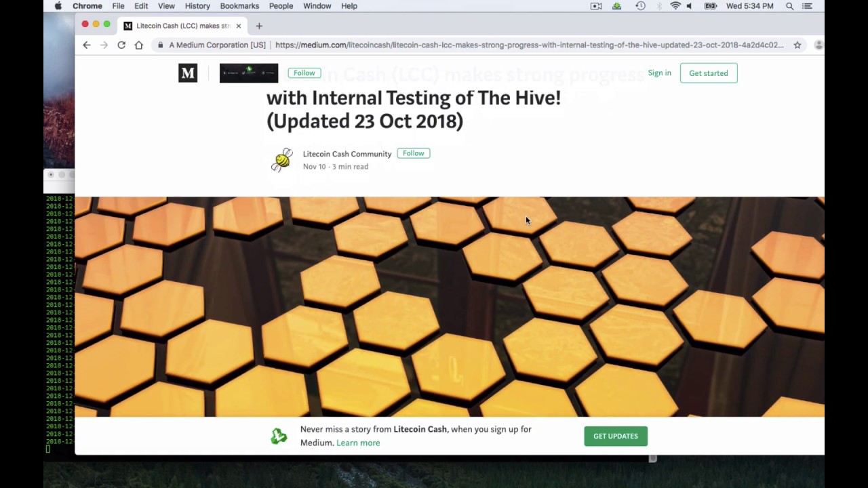868x488 pixels.
Task: Open a new tab with plus button
Action: pyautogui.click(x=259, y=26)
